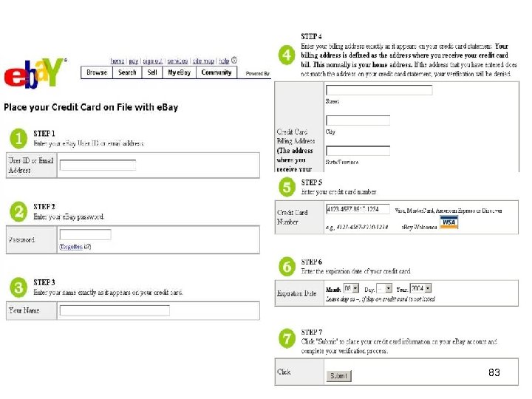Open the Search tab
The width and height of the screenshot is (532, 399).
click(x=127, y=72)
